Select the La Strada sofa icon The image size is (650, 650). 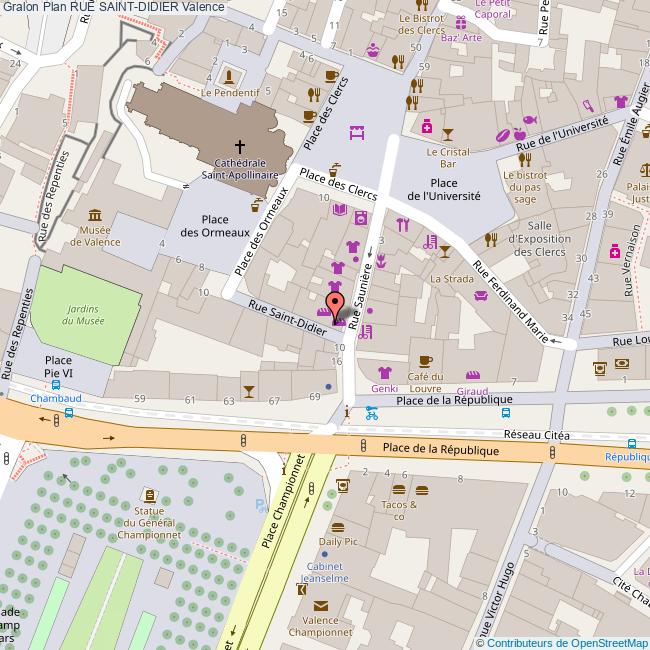click(x=481, y=294)
